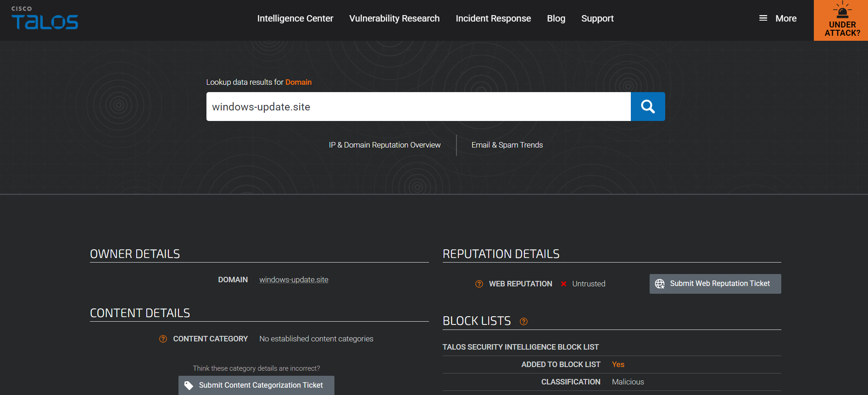Image resolution: width=868 pixels, height=395 pixels.
Task: Click the tag icon on categorization ticket button
Action: coord(189,385)
